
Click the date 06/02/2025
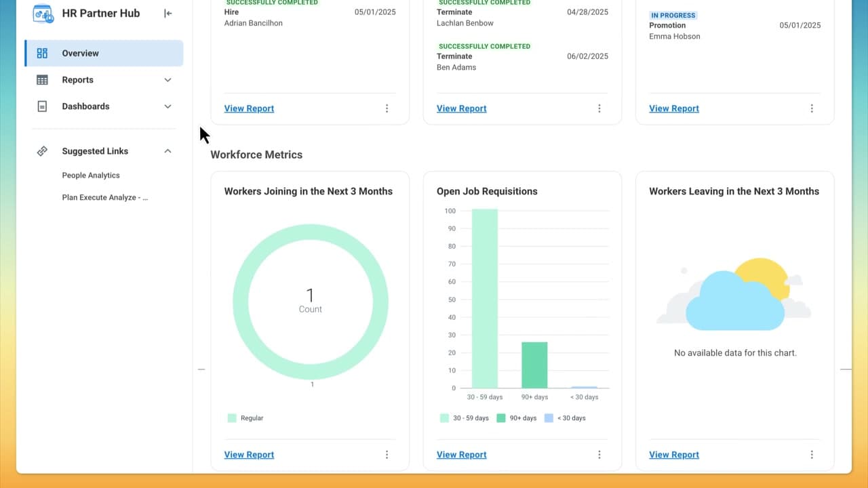point(588,56)
